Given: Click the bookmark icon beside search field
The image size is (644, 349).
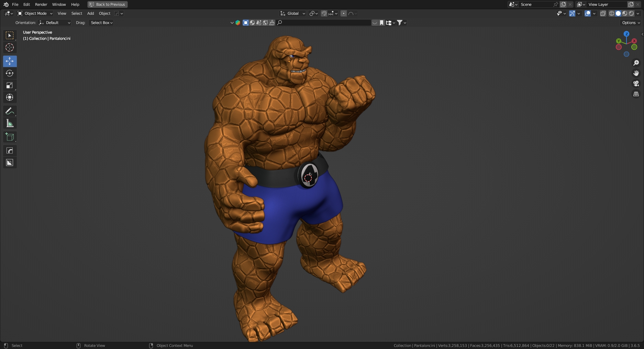Looking at the screenshot, I should (x=381, y=23).
